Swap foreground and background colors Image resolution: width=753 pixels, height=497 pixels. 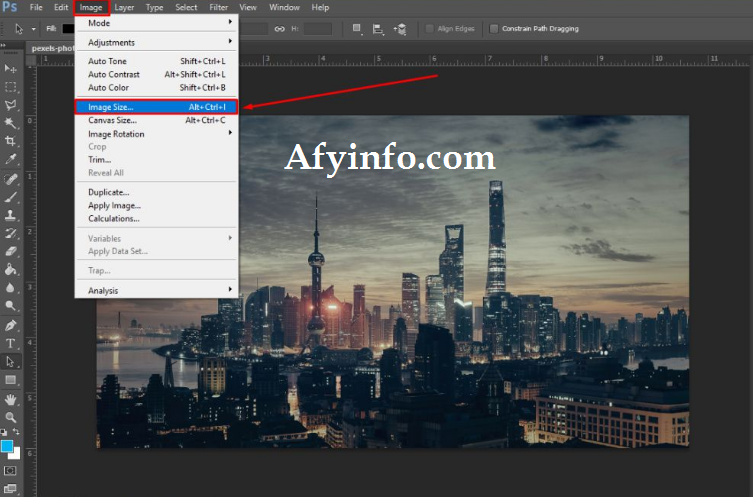pyautogui.click(x=16, y=432)
